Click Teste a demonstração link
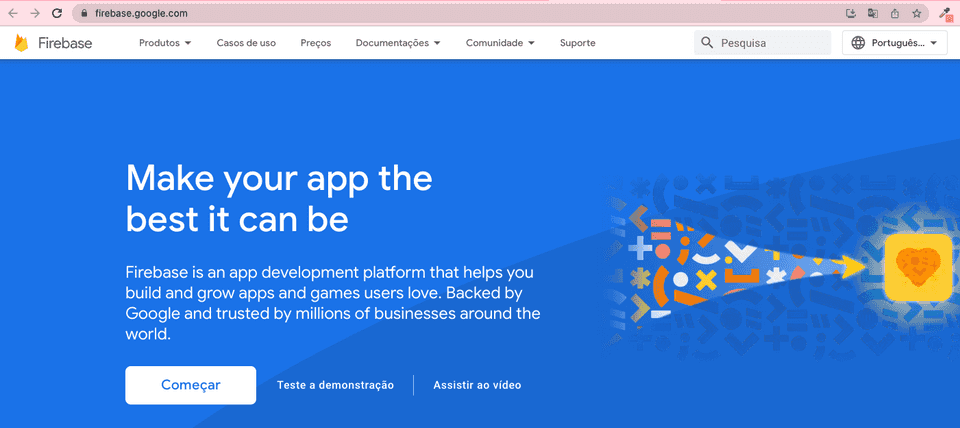Image resolution: width=960 pixels, height=428 pixels. 336,385
